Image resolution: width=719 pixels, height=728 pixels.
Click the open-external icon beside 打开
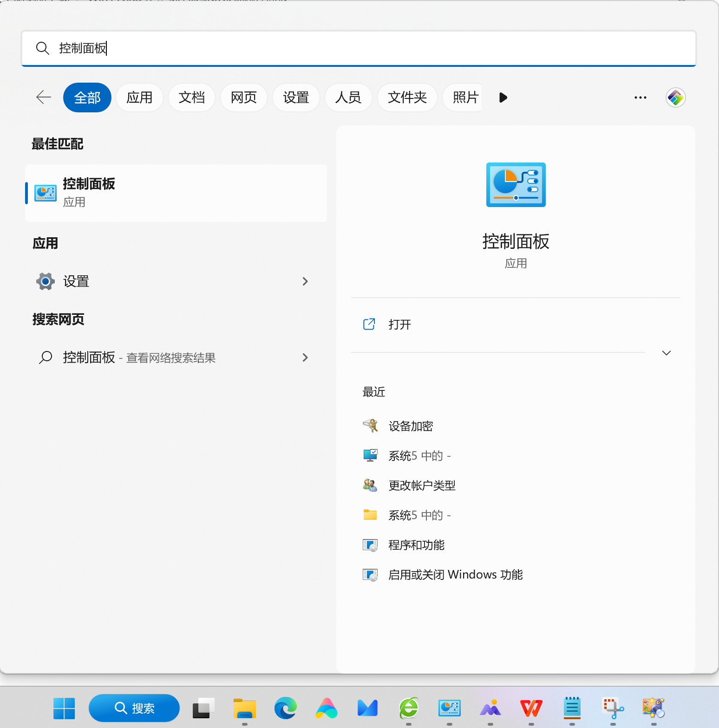coord(369,324)
